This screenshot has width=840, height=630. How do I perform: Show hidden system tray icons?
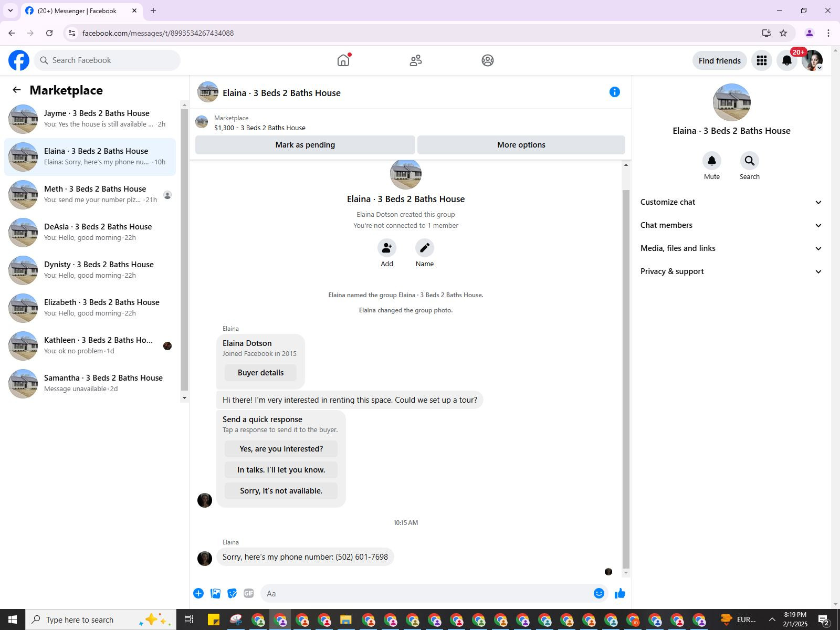(x=772, y=619)
